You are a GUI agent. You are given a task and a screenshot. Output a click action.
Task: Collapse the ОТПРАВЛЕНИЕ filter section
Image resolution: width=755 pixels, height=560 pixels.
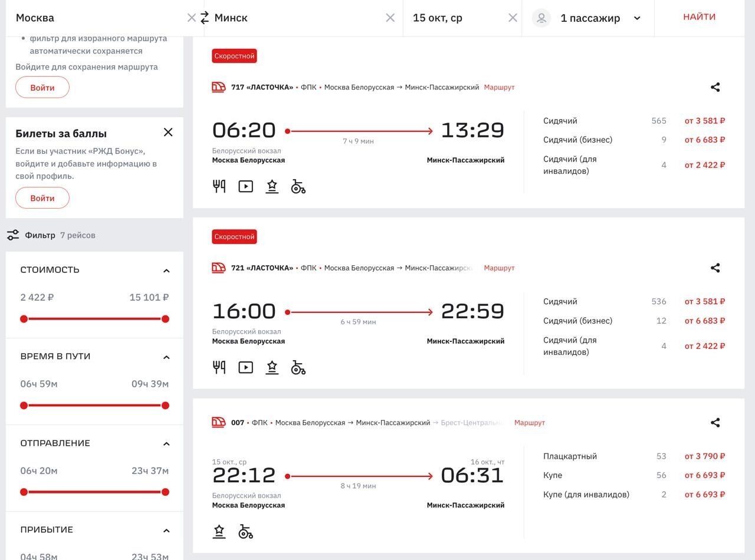pos(166,444)
